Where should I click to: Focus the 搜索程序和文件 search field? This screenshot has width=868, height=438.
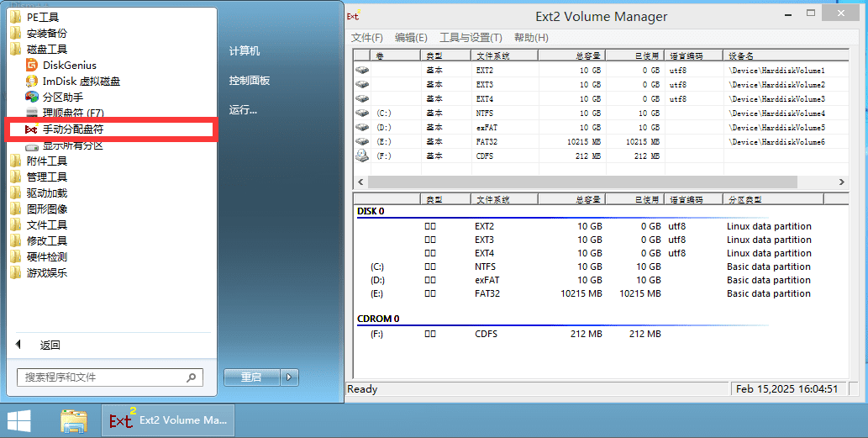(x=110, y=377)
